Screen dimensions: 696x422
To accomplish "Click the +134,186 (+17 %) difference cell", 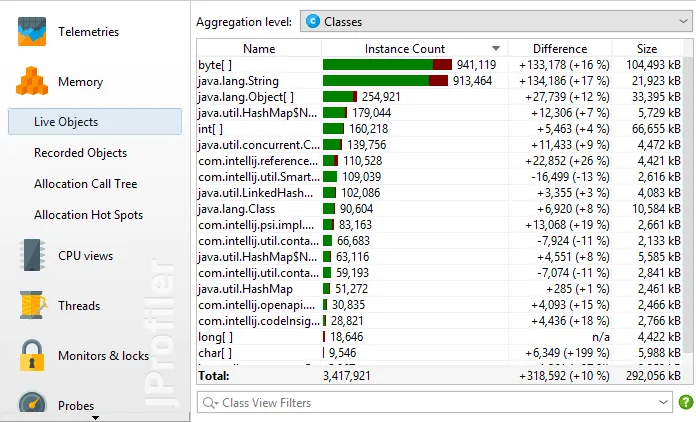I will (564, 81).
